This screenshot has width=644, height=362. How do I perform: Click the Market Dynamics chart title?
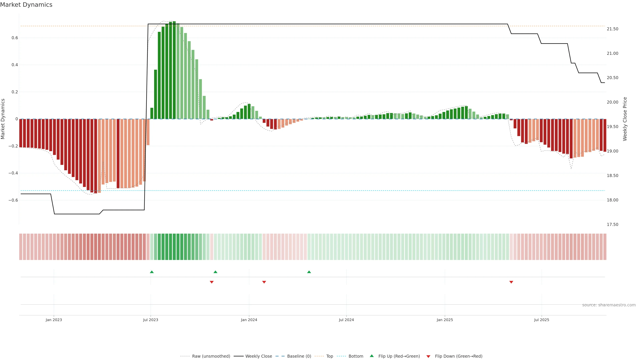point(26,5)
